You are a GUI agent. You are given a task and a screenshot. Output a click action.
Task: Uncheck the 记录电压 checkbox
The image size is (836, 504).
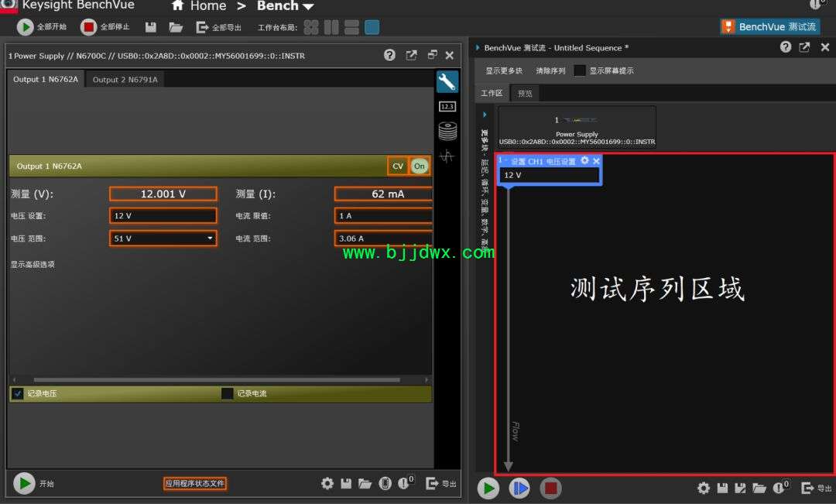(18, 393)
